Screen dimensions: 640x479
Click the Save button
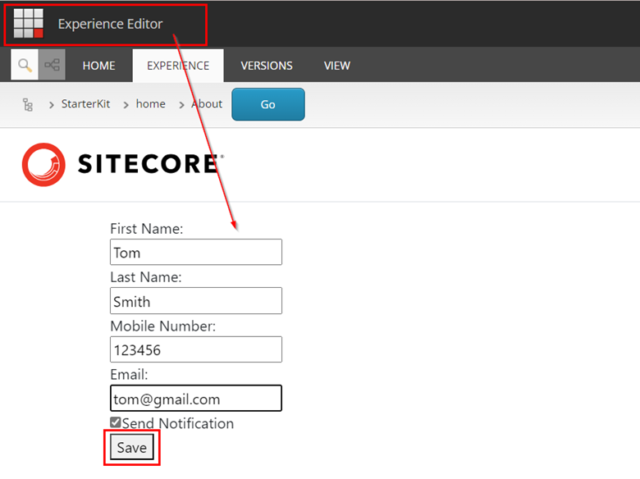click(132, 448)
